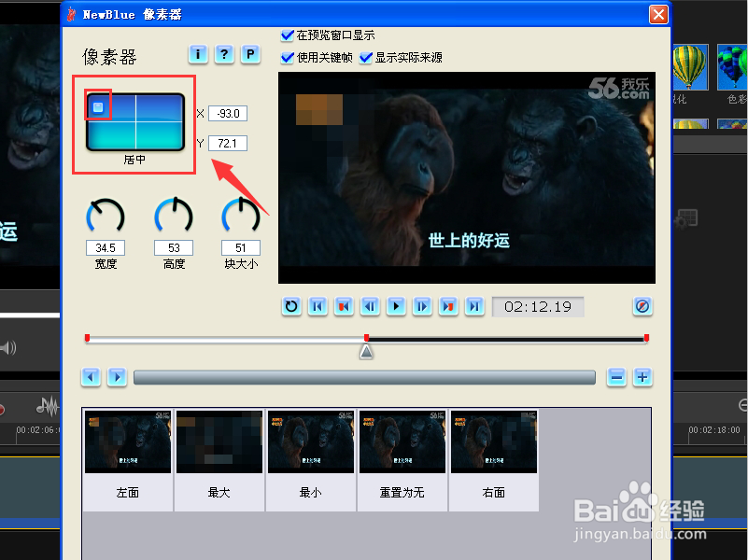Click the X position field -93.0
The height and width of the screenshot is (560, 748).
228,114
